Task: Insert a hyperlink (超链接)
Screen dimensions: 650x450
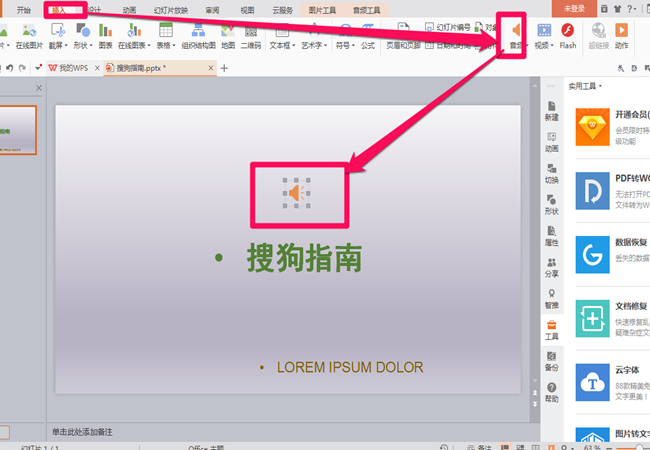Action: (599, 36)
